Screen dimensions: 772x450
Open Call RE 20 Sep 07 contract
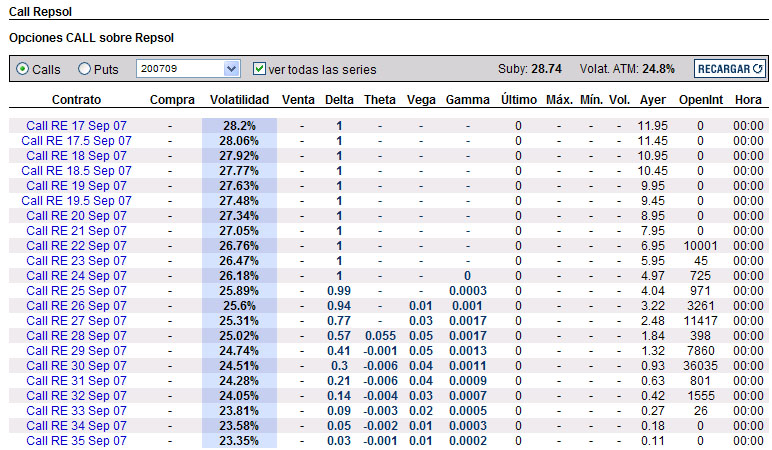coord(76,216)
